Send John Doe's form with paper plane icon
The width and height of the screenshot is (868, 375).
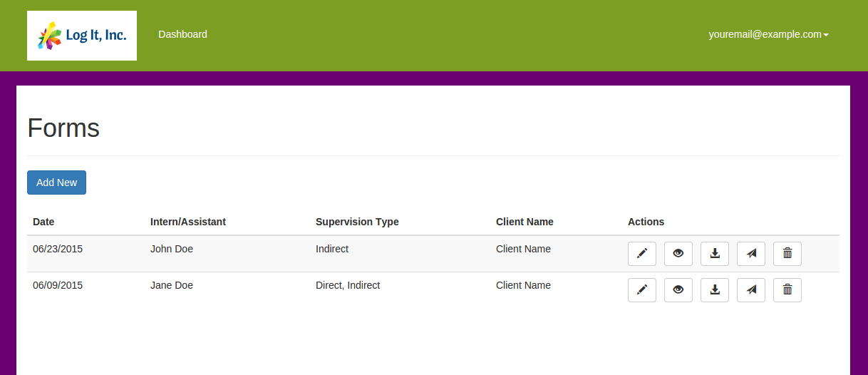pyautogui.click(x=751, y=253)
